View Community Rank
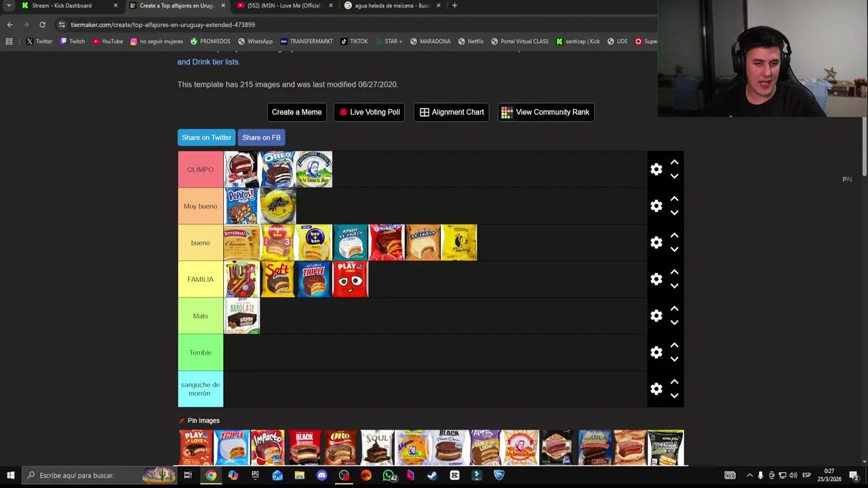 (x=545, y=112)
